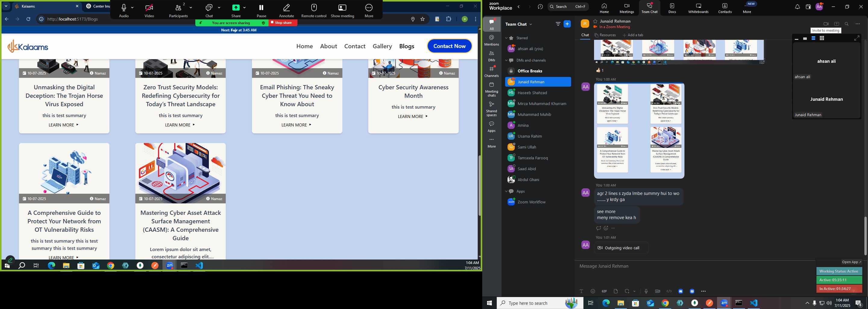
Task: Open Zoom Contacts tab
Action: [725, 8]
